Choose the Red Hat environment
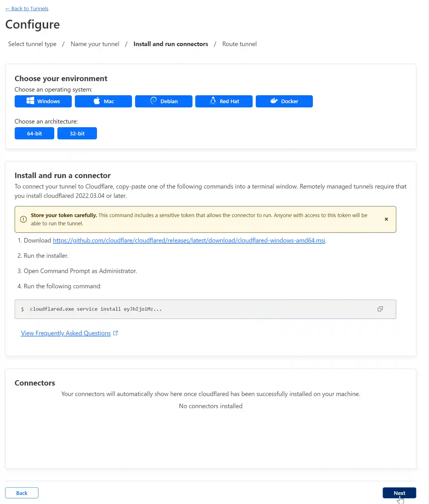Image resolution: width=429 pixels, height=504 pixels. [224, 101]
